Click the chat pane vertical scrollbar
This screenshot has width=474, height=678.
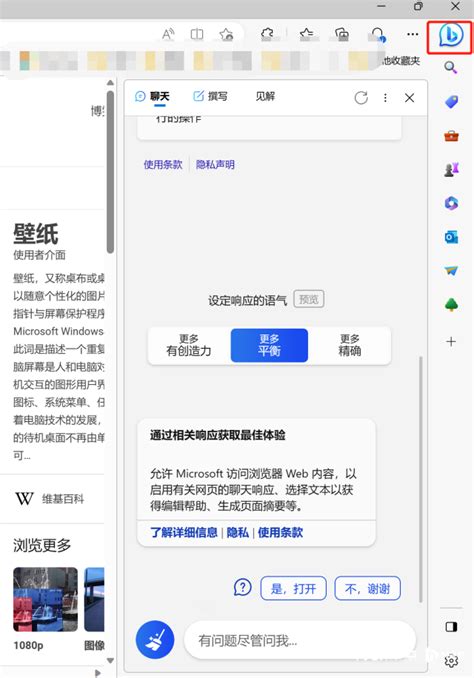tap(420, 479)
